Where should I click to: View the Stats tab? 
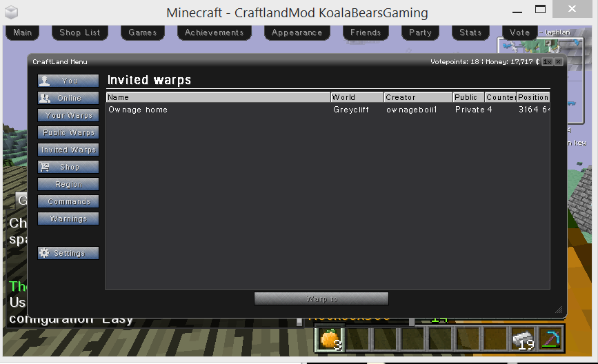click(470, 33)
